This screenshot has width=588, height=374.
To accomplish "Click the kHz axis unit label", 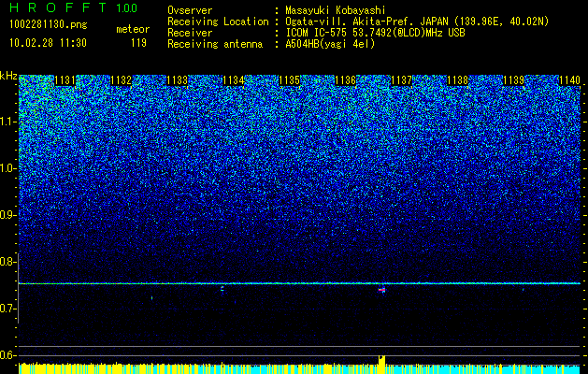I will (8, 76).
